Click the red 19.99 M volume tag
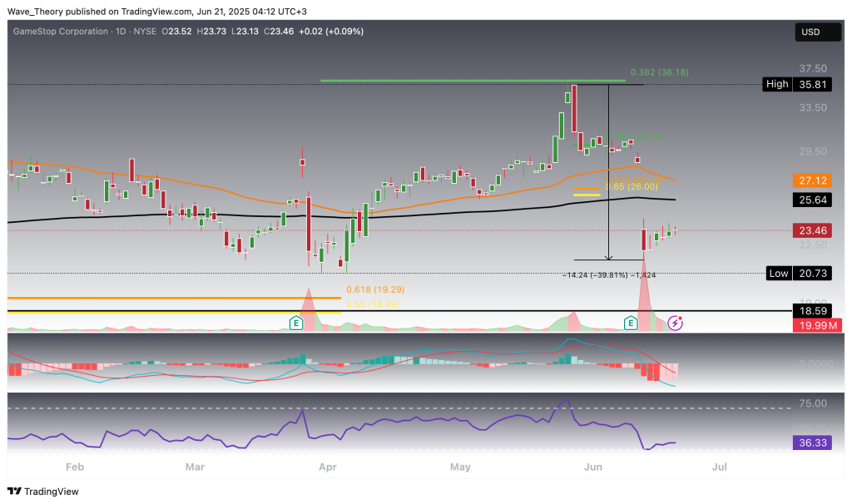852x504 pixels. tap(817, 326)
